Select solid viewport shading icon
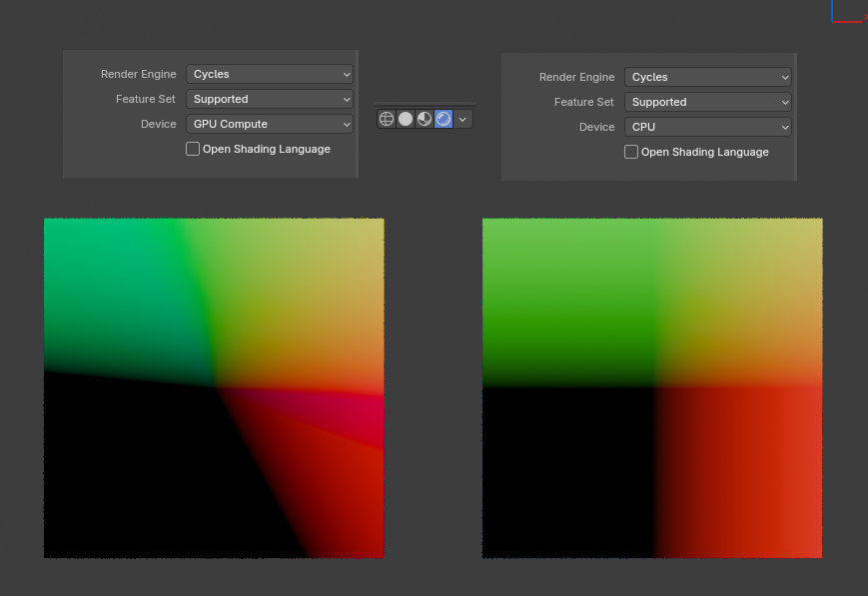This screenshot has width=868, height=596. 406,119
